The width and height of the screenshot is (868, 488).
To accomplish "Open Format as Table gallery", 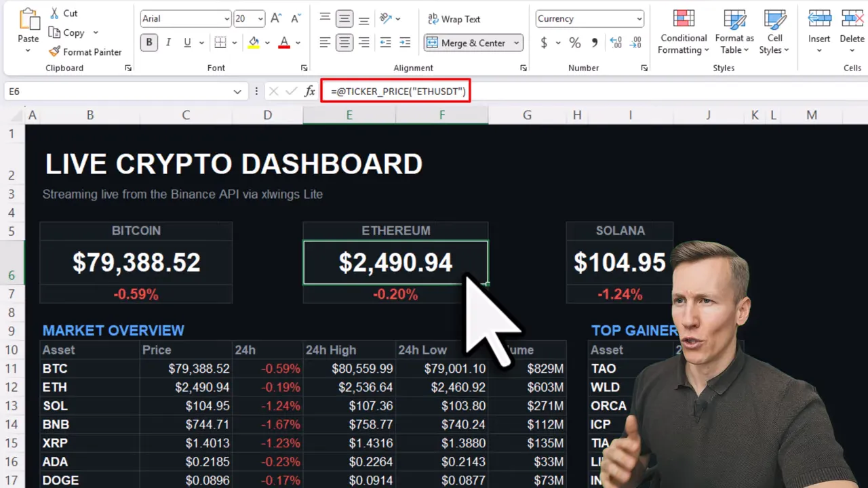I will 734,32.
